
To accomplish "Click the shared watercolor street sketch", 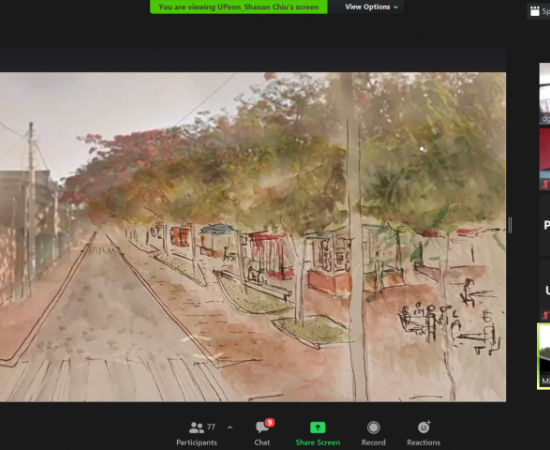I will point(253,237).
